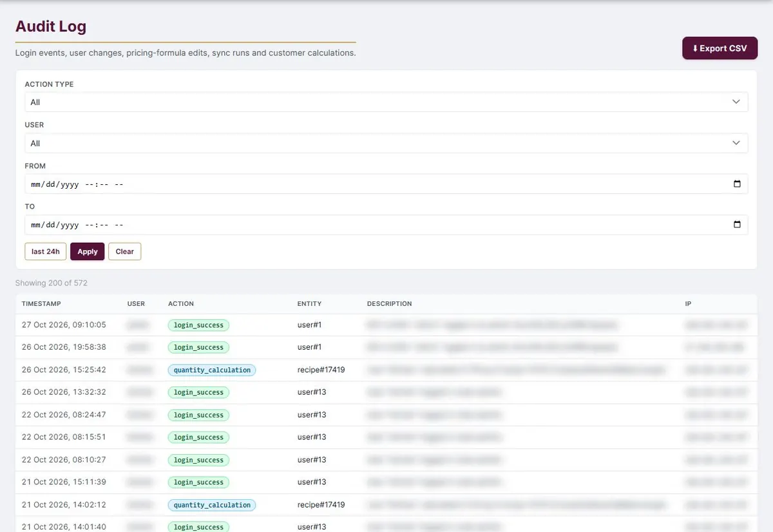
Task: Click the Timestamp column header
Action: tap(41, 303)
